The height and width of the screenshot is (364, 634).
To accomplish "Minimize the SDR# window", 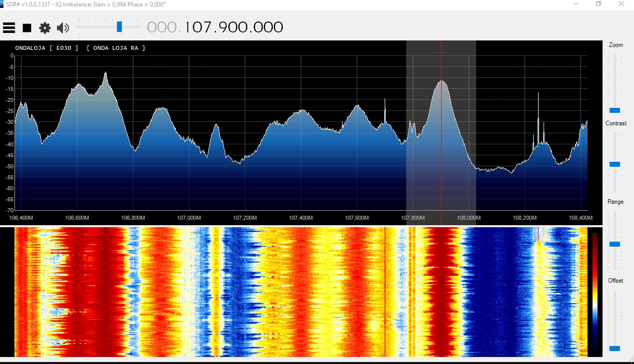I will coord(577,4).
